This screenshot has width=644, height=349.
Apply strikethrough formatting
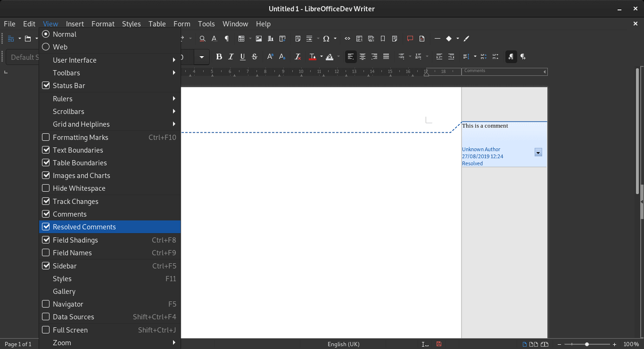(255, 57)
